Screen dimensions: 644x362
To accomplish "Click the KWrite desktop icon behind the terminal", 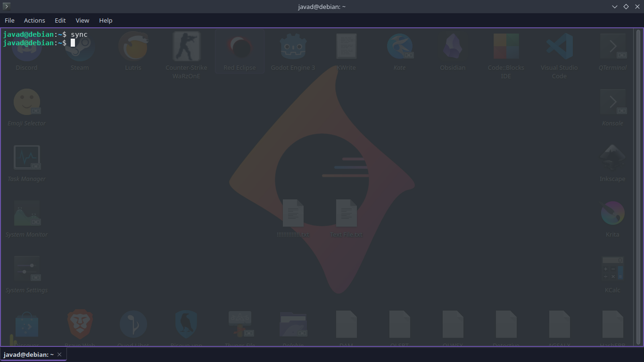I will click(346, 46).
